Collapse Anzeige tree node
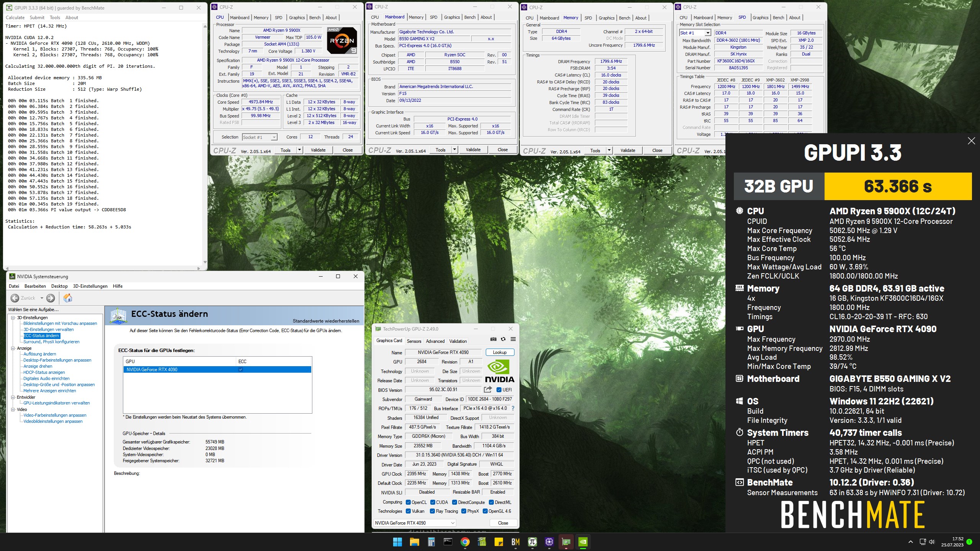This screenshot has height=551, width=980. tap(13, 348)
